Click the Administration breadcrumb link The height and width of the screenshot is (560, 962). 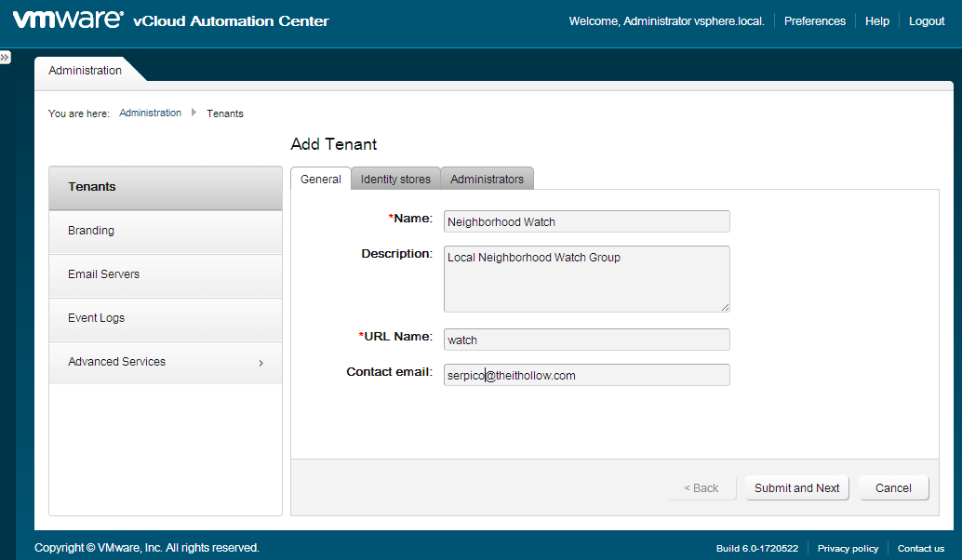150,113
